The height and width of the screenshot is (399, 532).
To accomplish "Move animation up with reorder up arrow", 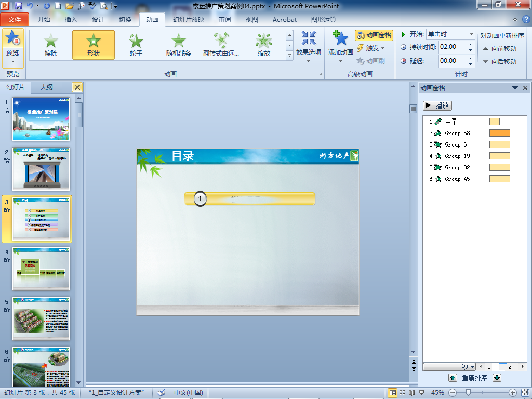I will [453, 378].
